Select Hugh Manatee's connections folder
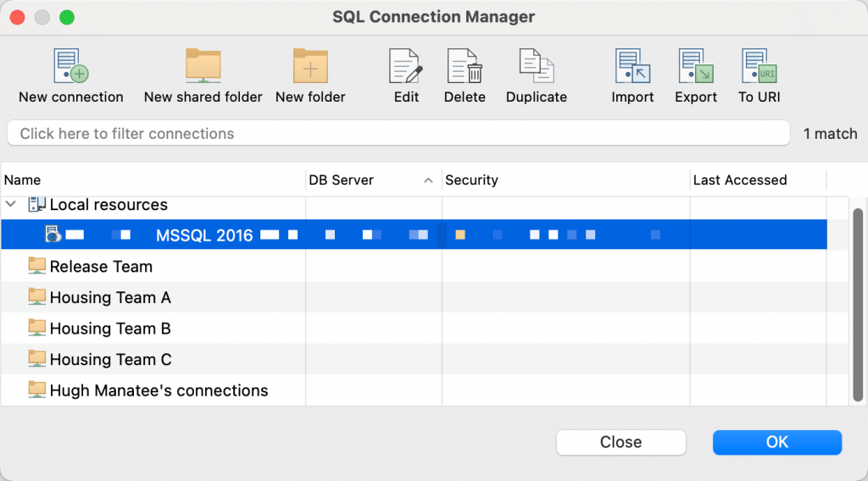 click(159, 390)
